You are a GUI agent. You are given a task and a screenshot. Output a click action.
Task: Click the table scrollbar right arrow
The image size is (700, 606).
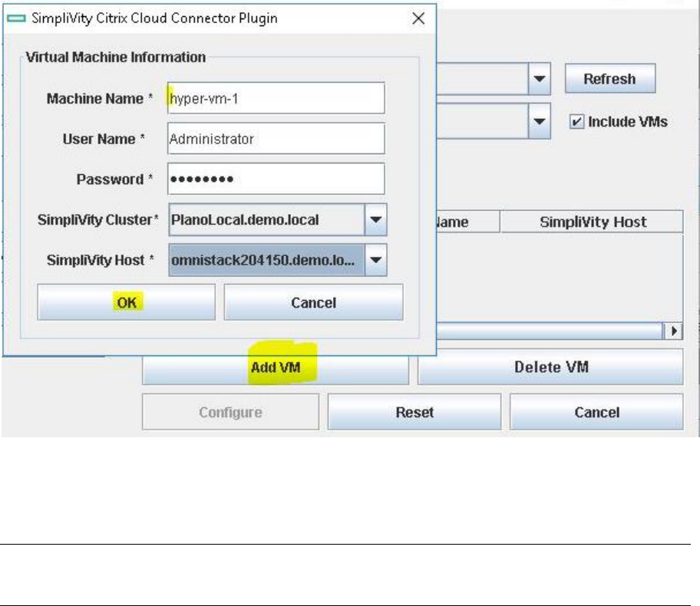point(673,331)
